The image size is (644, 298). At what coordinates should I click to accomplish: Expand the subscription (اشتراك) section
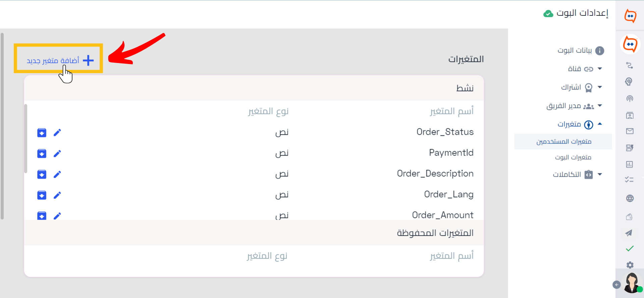tap(582, 87)
